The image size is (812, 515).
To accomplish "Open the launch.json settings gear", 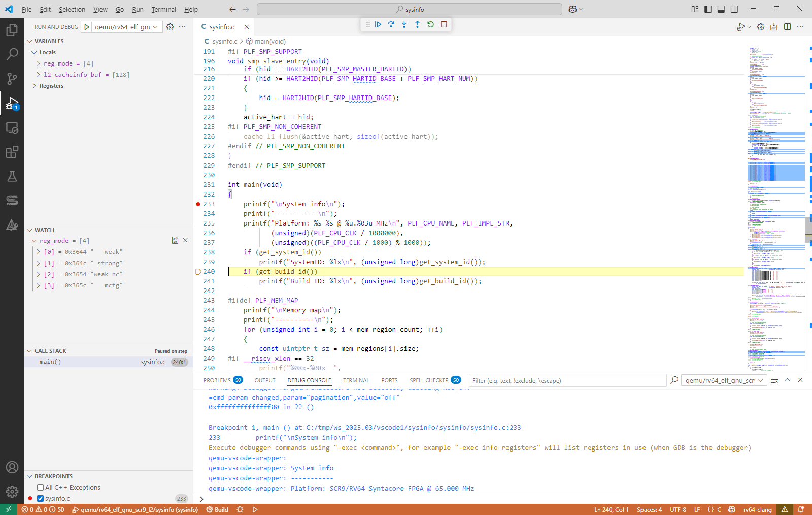I will [170, 27].
